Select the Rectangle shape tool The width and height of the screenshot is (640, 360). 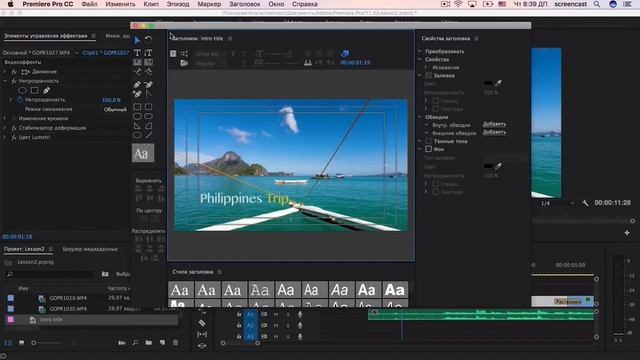coord(137,107)
